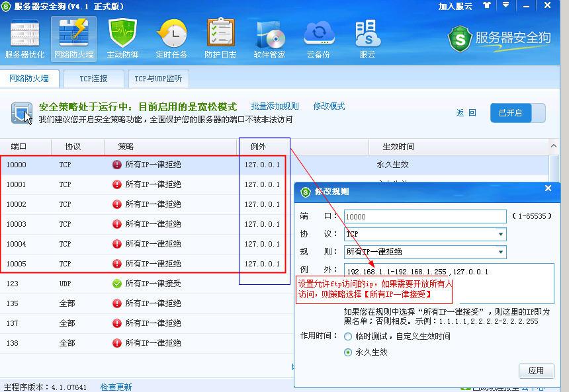Viewport: 569px width, 392px height.
Task: Click the red deny icon for port 135
Action: 117,303
